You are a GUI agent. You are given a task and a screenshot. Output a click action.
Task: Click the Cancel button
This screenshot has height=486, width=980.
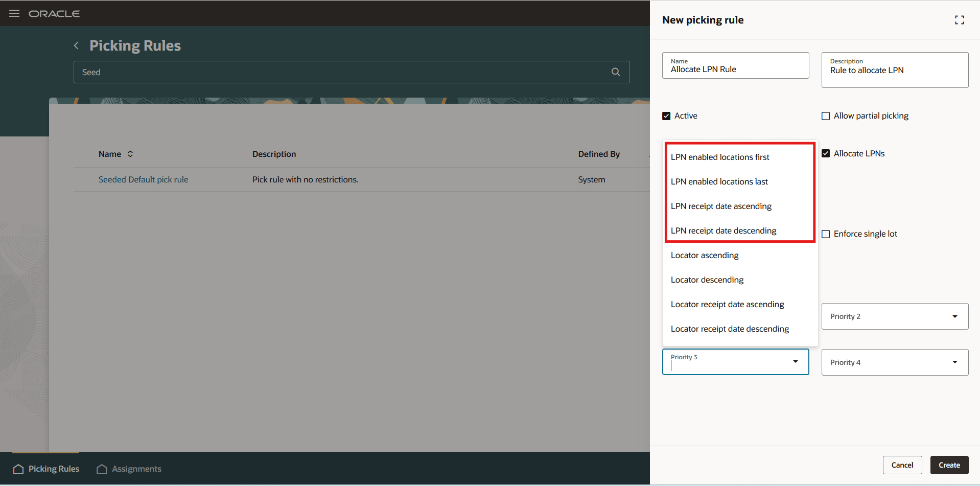[x=902, y=465]
